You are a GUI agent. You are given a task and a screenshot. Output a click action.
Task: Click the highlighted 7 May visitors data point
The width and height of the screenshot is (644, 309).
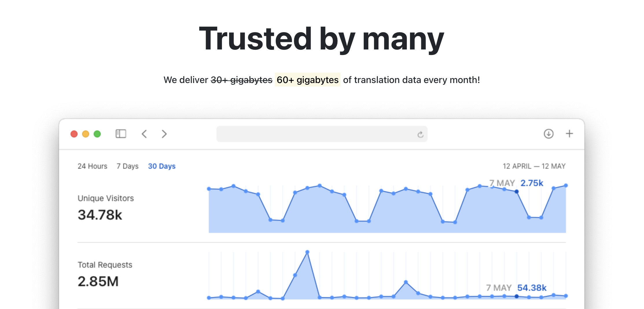tap(517, 192)
